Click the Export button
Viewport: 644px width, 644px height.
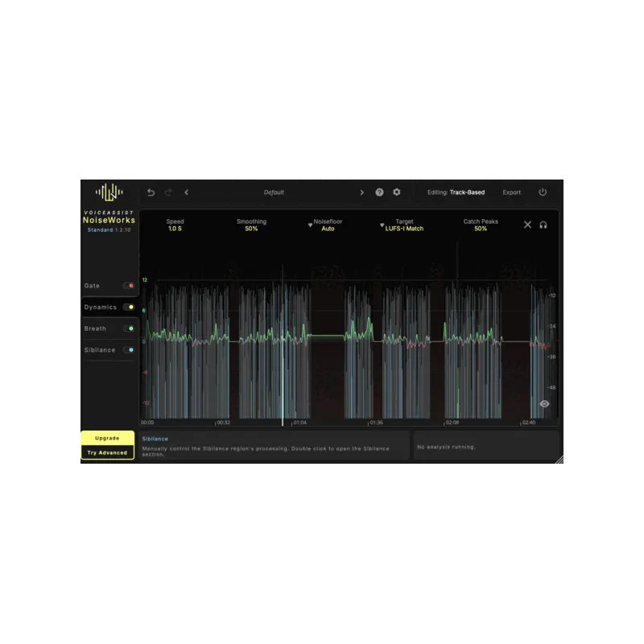pyautogui.click(x=512, y=192)
